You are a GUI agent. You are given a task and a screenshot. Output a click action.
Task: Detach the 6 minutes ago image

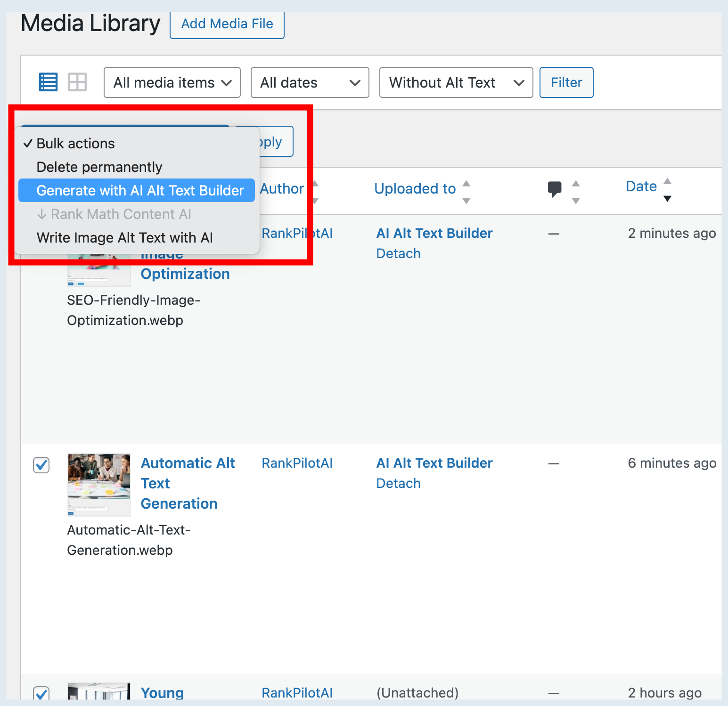398,483
